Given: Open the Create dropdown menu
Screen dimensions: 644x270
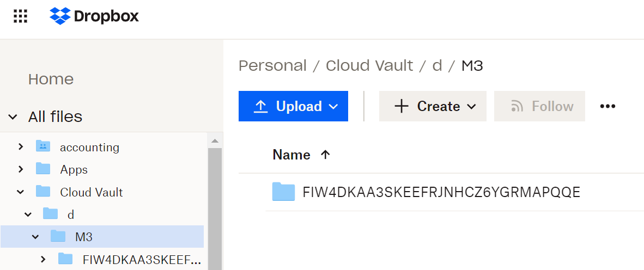Looking at the screenshot, I should tap(433, 106).
